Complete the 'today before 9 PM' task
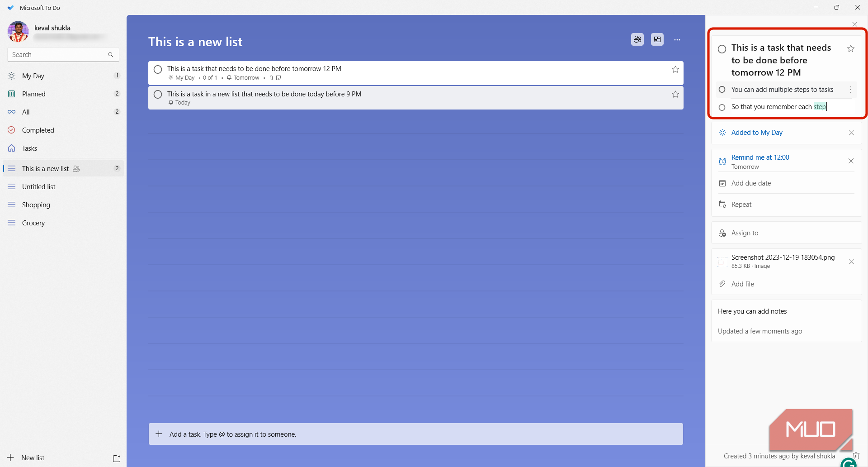Screen dimensions: 868x467 click(x=158, y=94)
